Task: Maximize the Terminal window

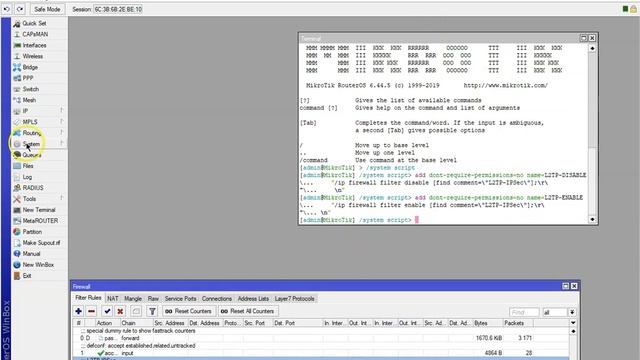Action: click(584, 38)
